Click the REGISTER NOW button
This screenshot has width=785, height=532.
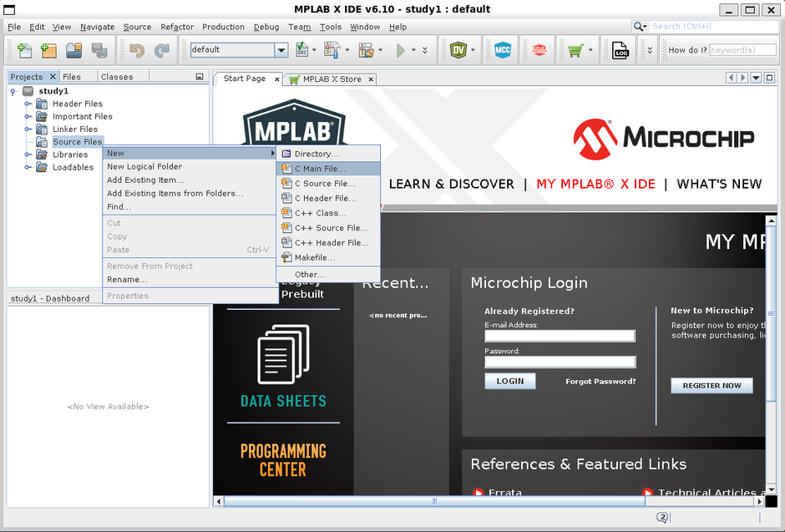[x=712, y=385]
